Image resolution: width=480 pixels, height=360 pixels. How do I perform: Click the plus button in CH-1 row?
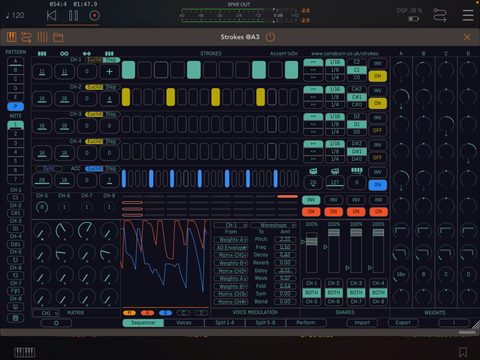tap(109, 71)
